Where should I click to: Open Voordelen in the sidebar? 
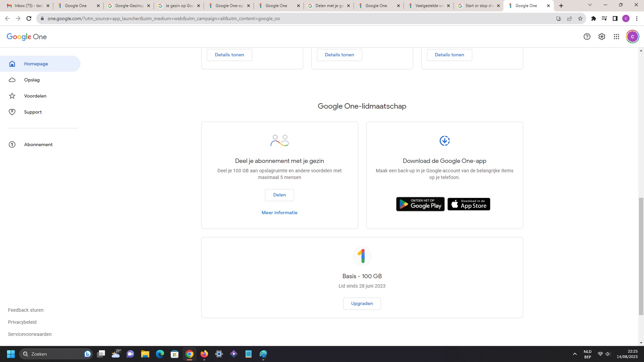40,96
